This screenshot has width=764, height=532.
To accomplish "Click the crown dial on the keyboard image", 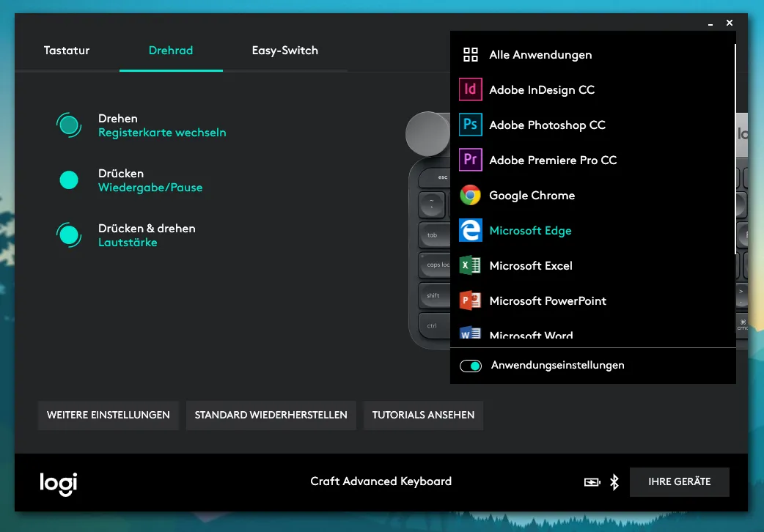I will click(427, 133).
